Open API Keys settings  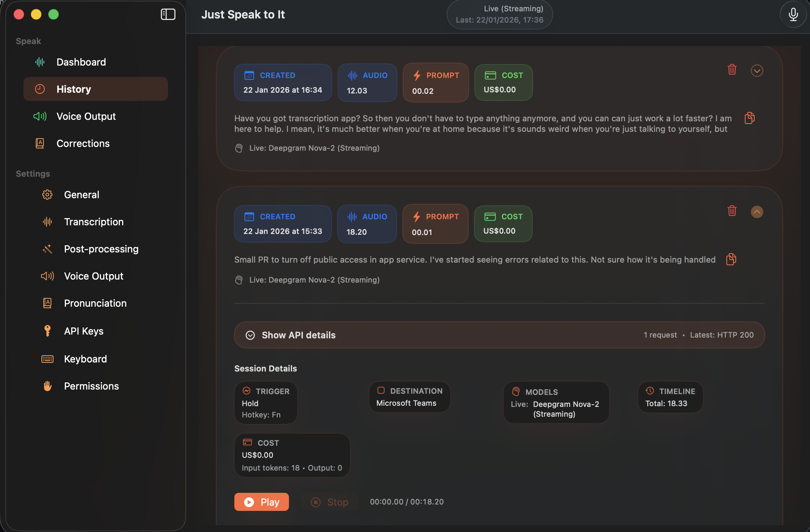click(x=84, y=331)
